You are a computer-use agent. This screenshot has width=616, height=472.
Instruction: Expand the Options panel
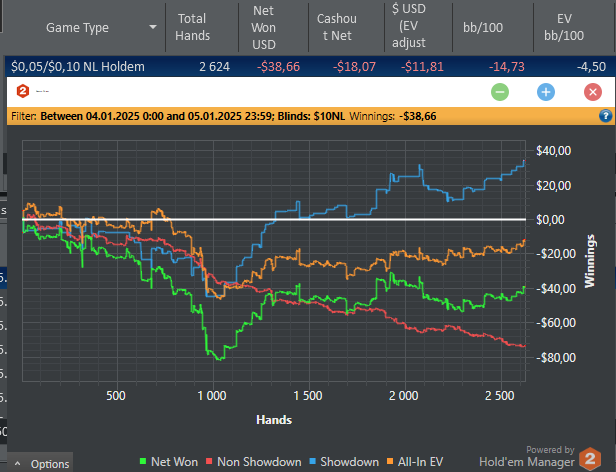coord(40,464)
